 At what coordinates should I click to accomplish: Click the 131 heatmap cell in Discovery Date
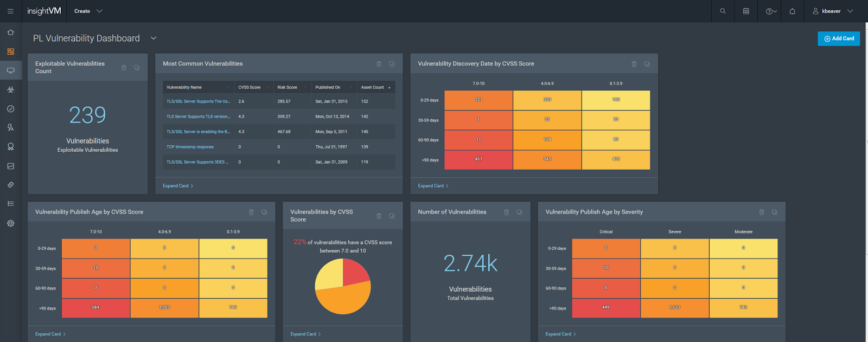point(478,100)
